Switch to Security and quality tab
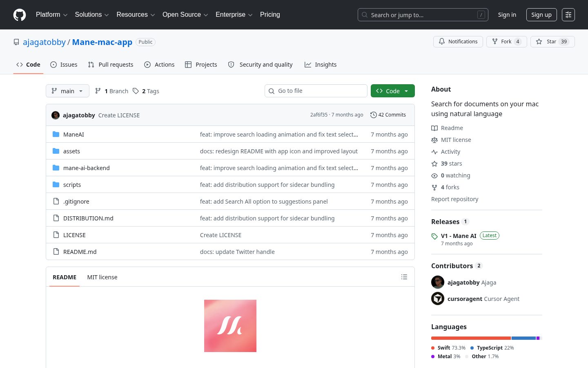This screenshot has width=588, height=368. coord(260,65)
